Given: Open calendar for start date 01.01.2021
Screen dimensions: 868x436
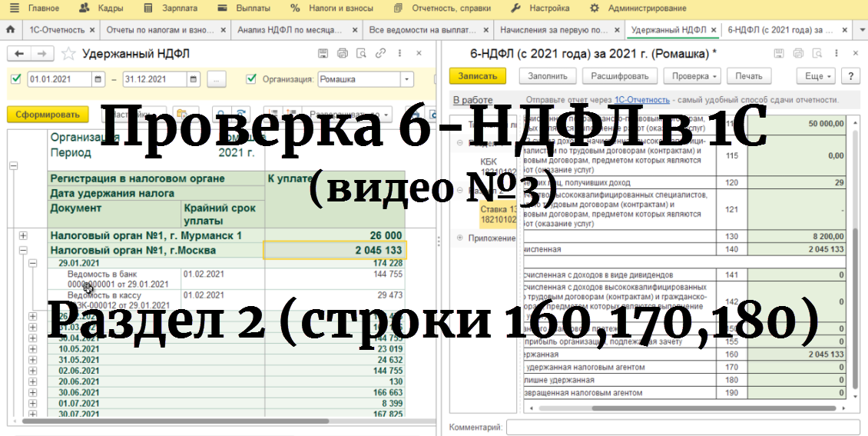Looking at the screenshot, I should 98,79.
